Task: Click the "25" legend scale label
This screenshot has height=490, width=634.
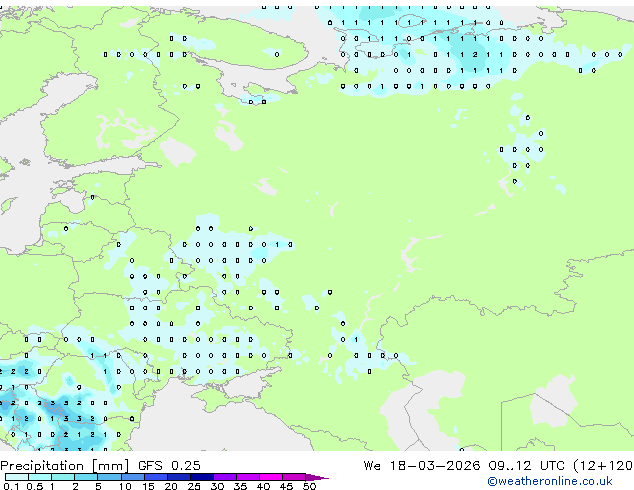Action: 194,486
